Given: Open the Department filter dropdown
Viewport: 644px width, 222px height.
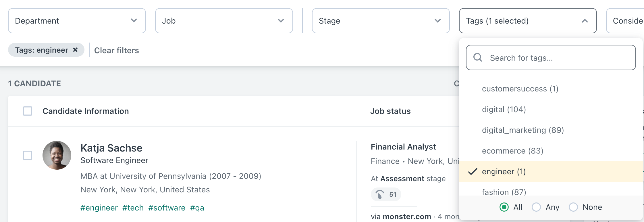Looking at the screenshot, I should 77,21.
